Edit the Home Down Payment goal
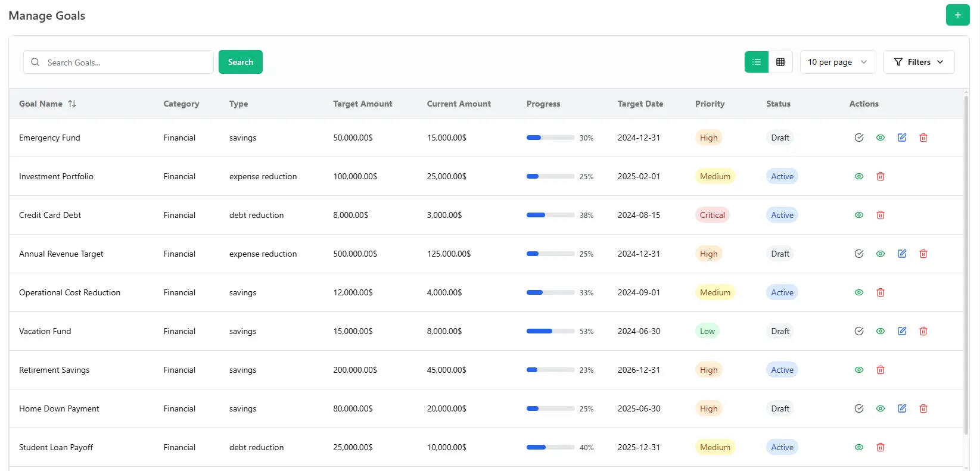This screenshot has width=980, height=471. tap(902, 408)
